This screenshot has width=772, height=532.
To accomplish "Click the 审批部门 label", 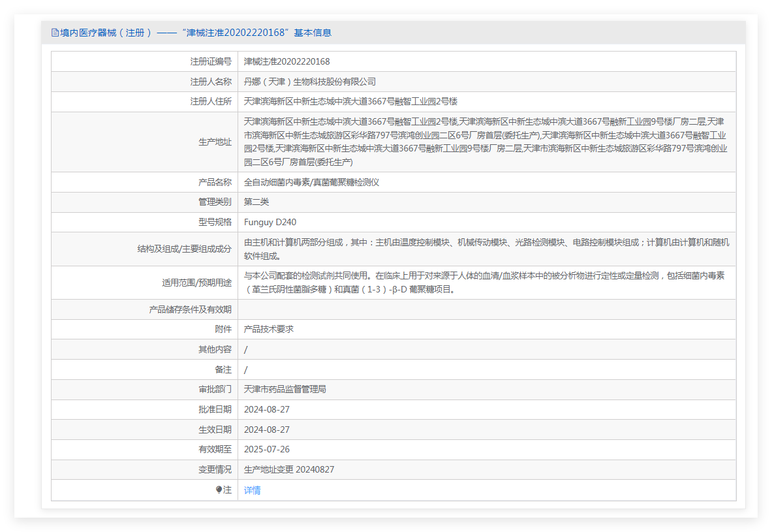I will point(215,389).
